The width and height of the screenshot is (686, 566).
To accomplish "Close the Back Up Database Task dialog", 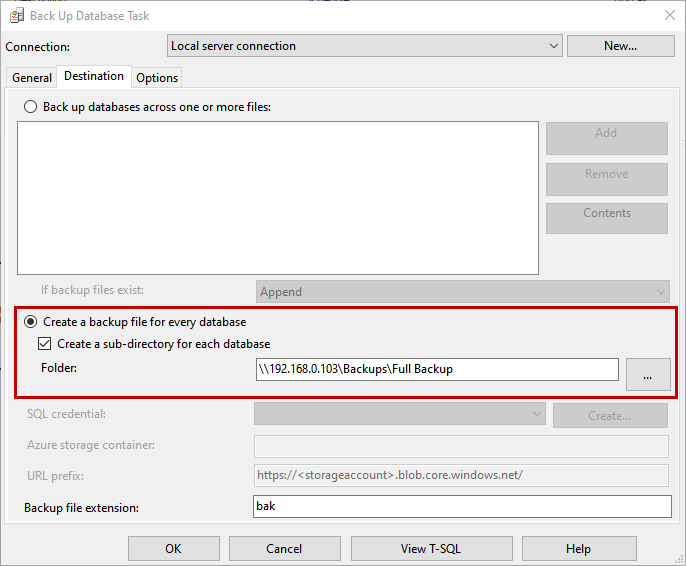I will (669, 15).
